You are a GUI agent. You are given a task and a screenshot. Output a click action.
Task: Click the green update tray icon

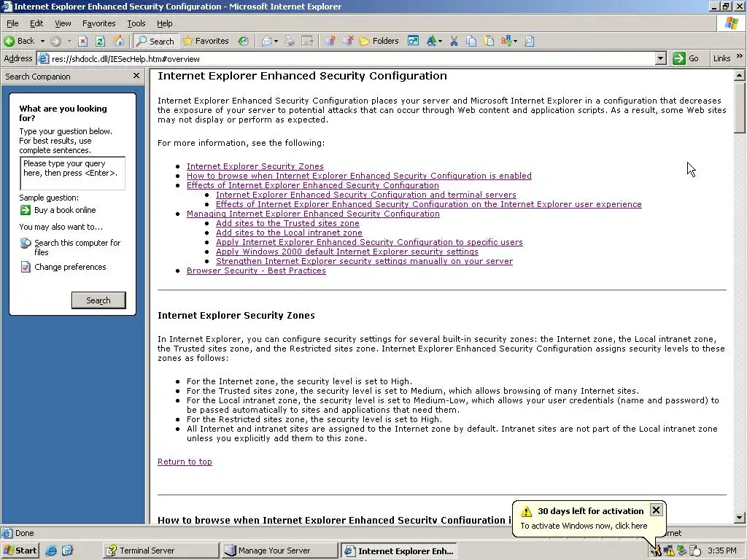pyautogui.click(x=682, y=551)
